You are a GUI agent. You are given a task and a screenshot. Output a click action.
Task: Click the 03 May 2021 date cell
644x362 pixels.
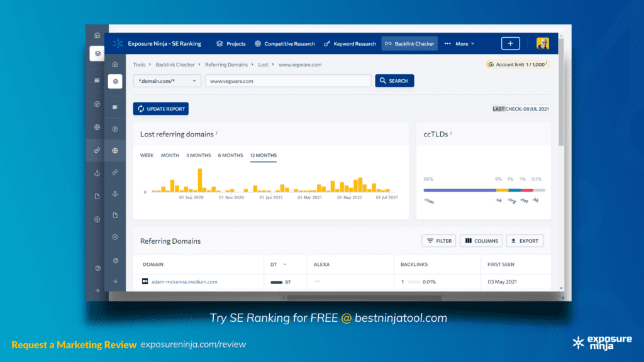[x=502, y=282]
